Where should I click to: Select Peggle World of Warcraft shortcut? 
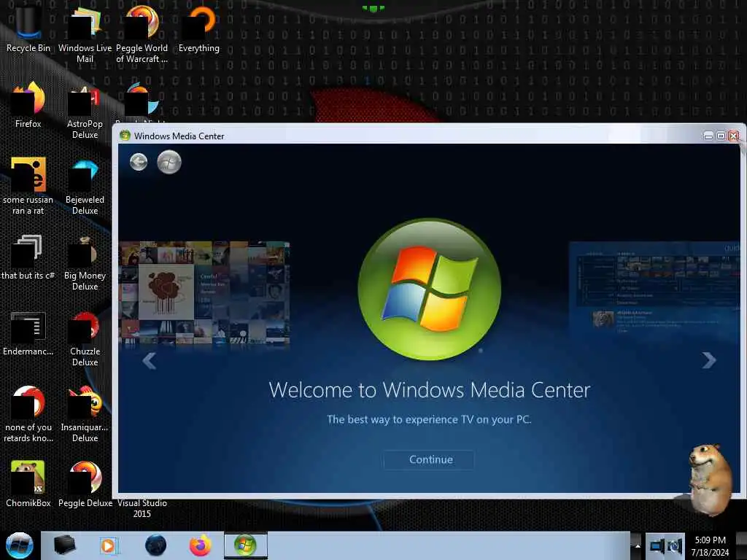[142, 34]
